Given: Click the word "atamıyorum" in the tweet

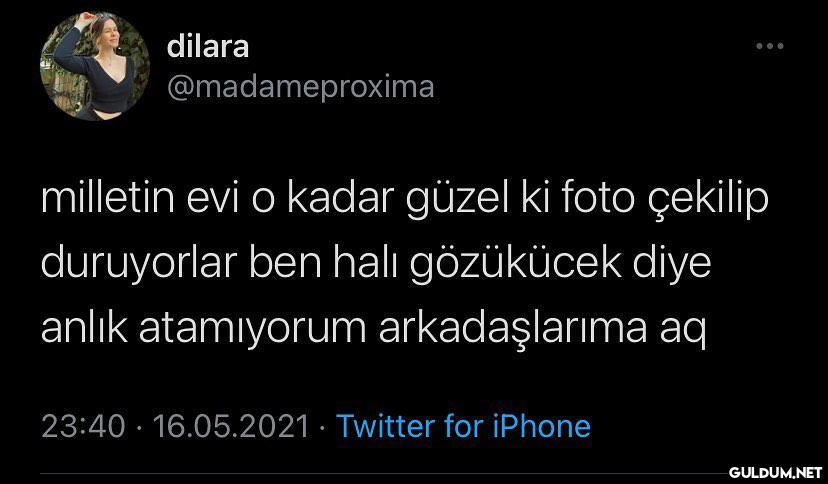Looking at the screenshot, I should 253,331.
